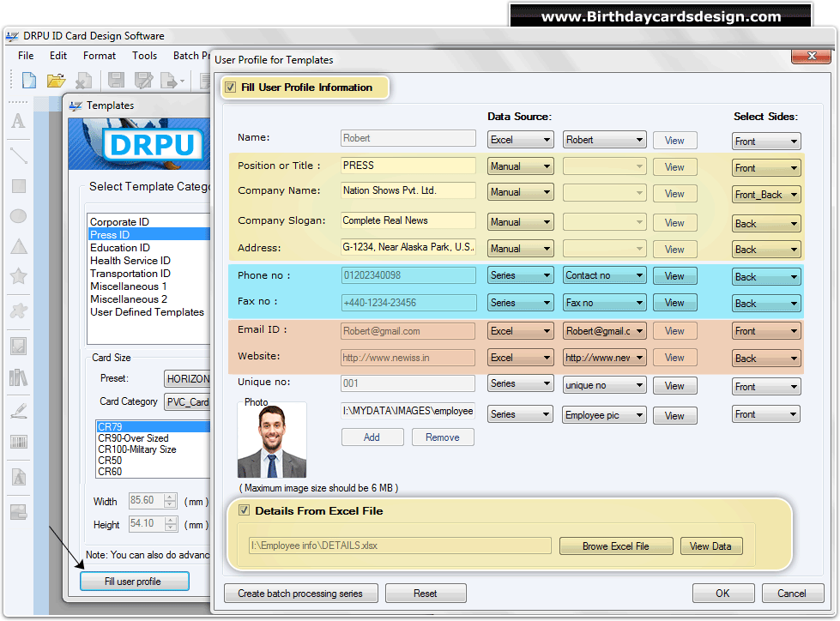Viewport: 840px width, 621px height.
Task: Open Company Name side dropdown showing Front_Back
Action: pyautogui.click(x=766, y=195)
